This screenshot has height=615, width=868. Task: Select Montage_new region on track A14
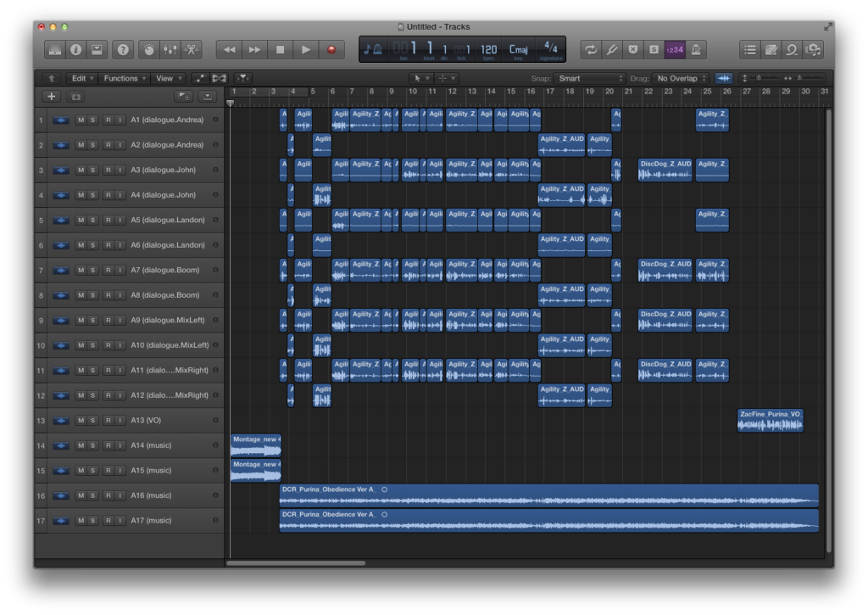(x=256, y=445)
